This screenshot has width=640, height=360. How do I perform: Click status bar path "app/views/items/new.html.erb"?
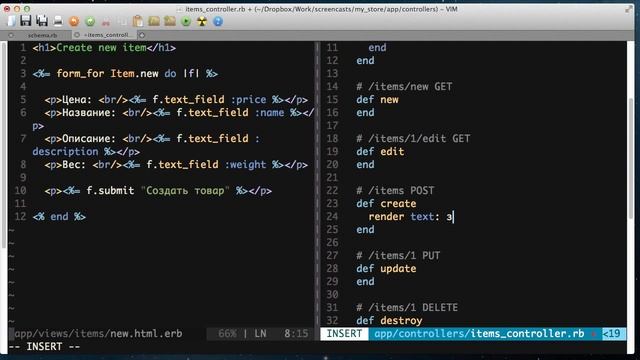pyautogui.click(x=98, y=334)
